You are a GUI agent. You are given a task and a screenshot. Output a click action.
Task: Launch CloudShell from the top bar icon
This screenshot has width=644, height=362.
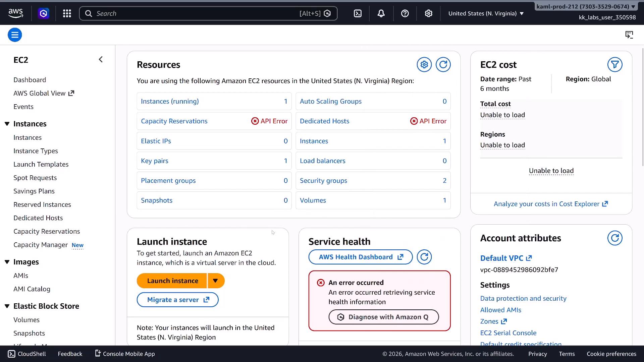[x=358, y=13]
